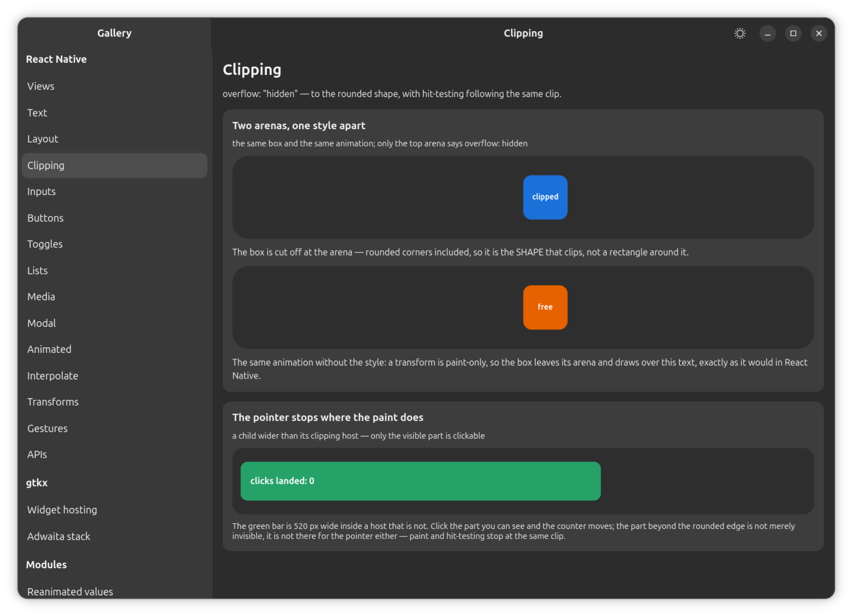Viewport: 852px width, 616px height.
Task: Open the Views page in the sidebar
Action: point(115,86)
